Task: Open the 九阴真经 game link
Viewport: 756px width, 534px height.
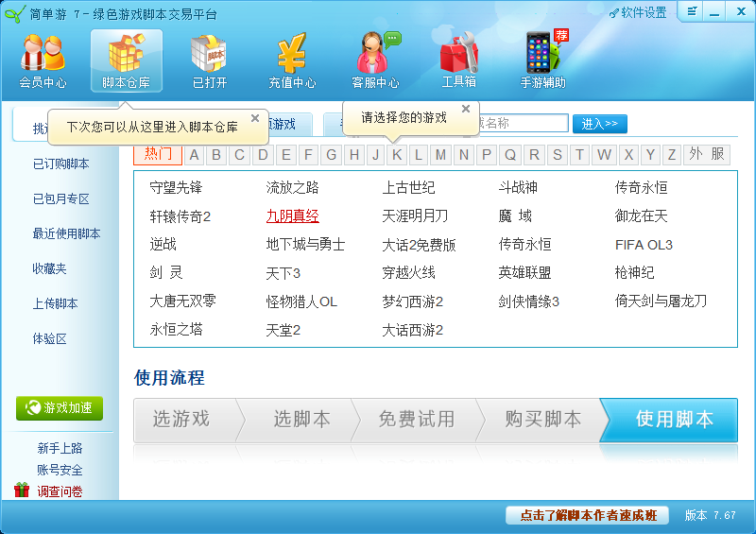Action: click(292, 216)
